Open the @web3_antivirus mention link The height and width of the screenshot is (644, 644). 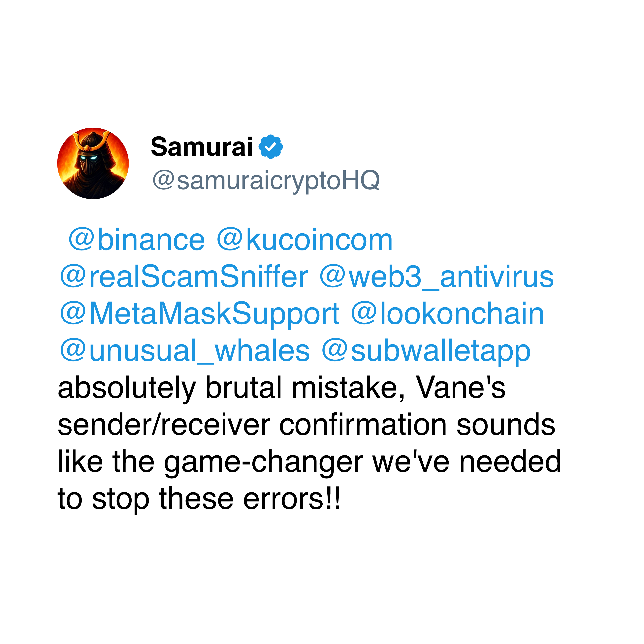(436, 277)
